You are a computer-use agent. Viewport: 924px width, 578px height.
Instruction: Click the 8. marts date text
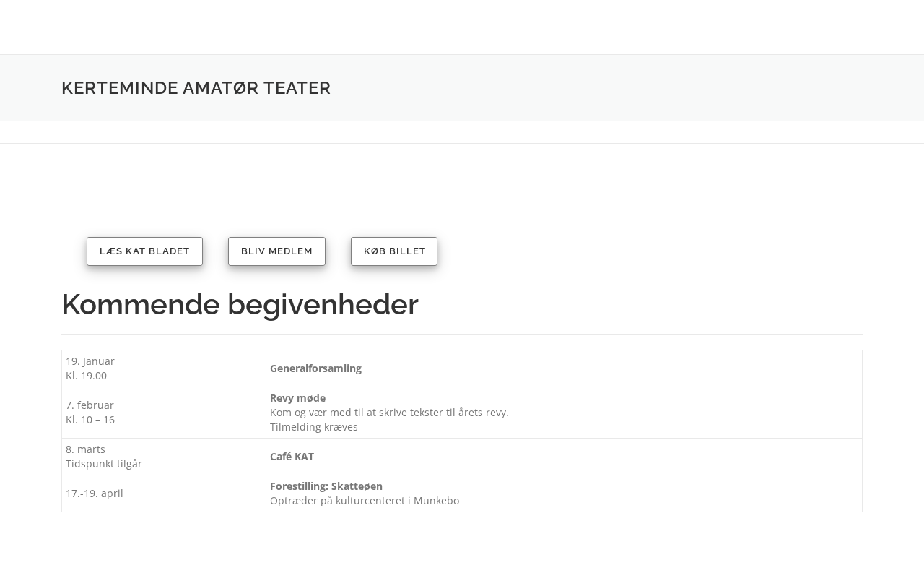pos(85,449)
